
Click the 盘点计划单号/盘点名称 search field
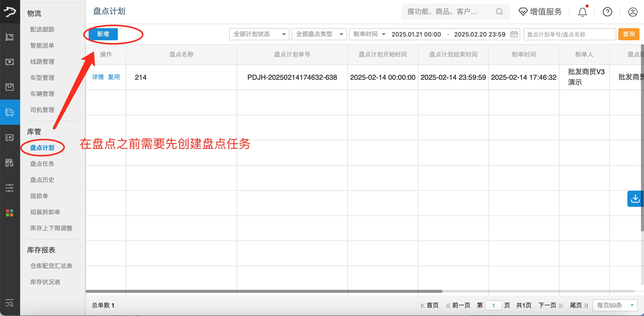569,34
